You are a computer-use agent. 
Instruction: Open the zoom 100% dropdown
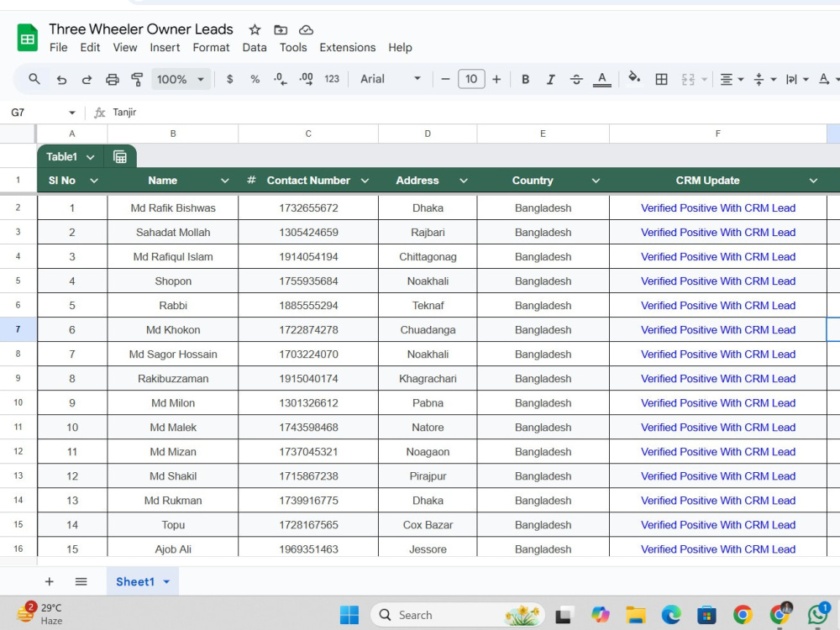tap(181, 79)
